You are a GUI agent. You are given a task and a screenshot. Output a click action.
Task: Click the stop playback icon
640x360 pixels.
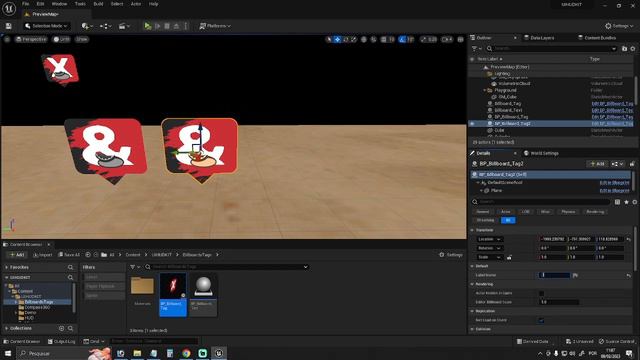[x=167, y=26]
